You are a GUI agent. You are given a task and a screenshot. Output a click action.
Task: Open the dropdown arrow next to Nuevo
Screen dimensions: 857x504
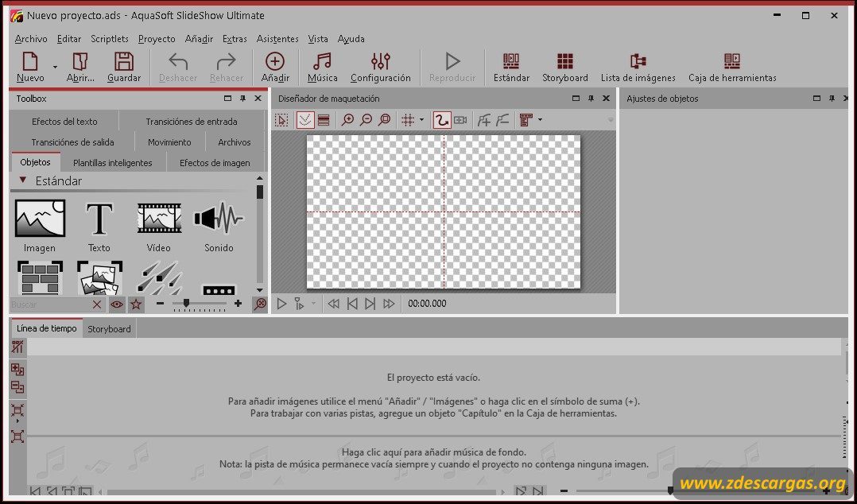pos(55,67)
